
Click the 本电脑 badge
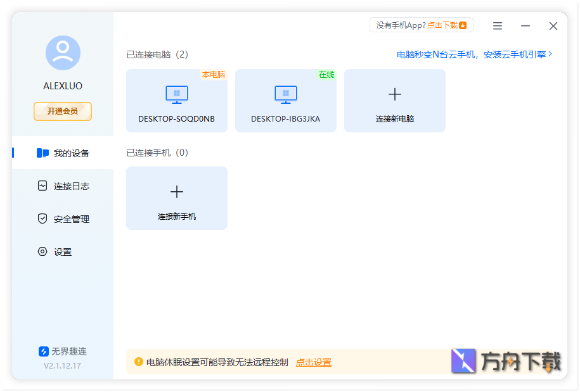pyautogui.click(x=214, y=75)
